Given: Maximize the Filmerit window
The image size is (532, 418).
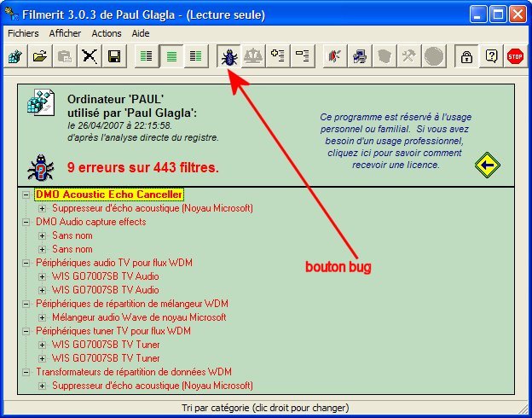Looking at the screenshot, I should click(x=498, y=15).
